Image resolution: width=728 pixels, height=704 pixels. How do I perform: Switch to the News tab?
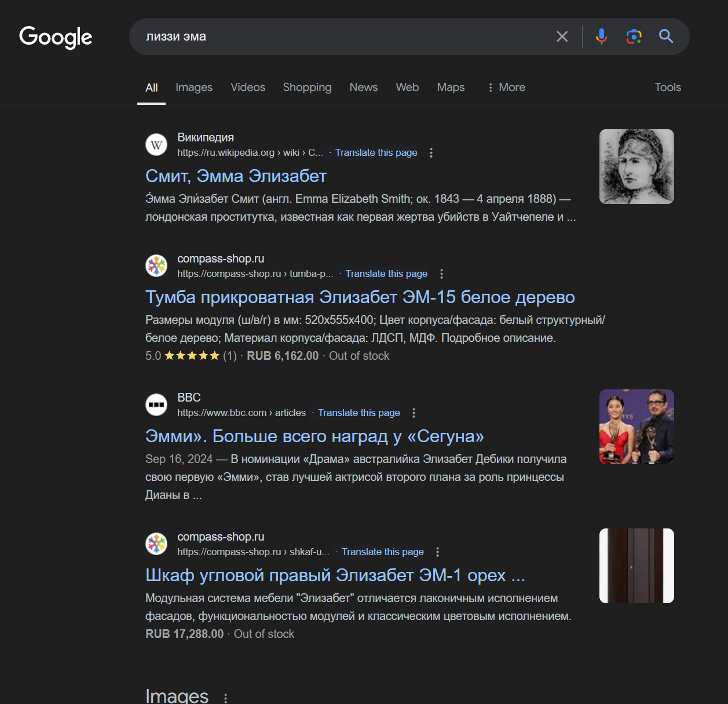[363, 87]
